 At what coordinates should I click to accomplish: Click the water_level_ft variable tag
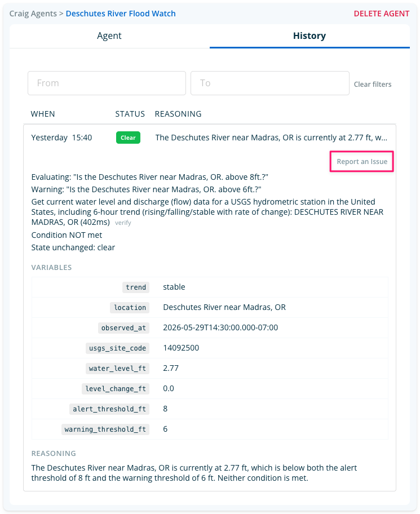(x=117, y=369)
